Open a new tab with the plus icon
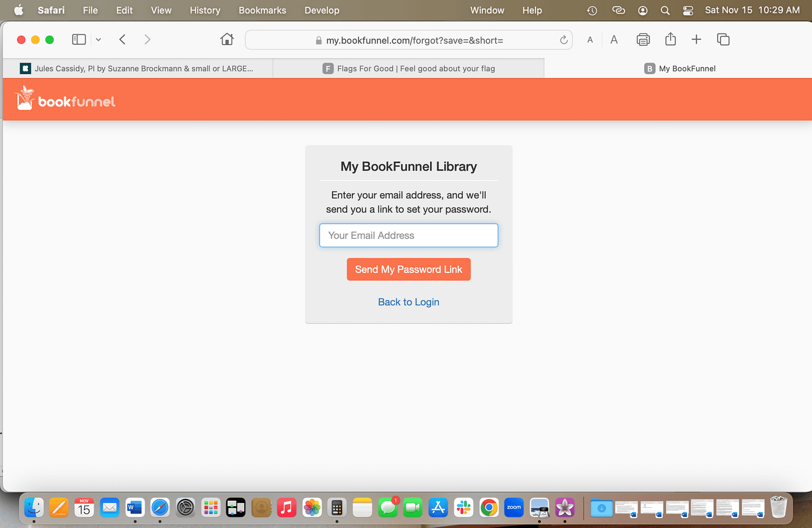The image size is (812, 528). (696, 39)
